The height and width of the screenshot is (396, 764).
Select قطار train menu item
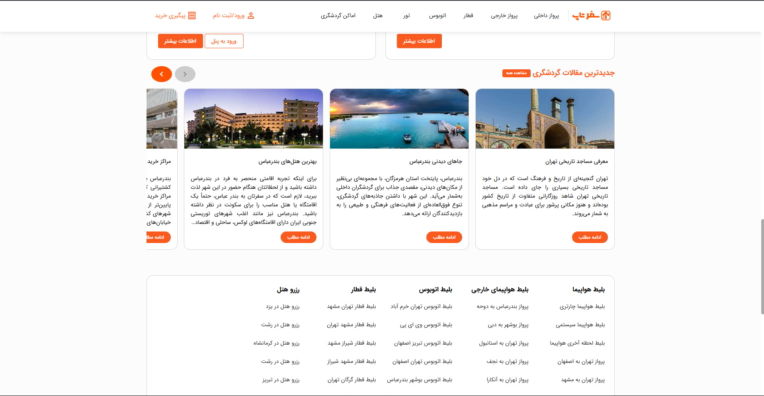(x=468, y=16)
